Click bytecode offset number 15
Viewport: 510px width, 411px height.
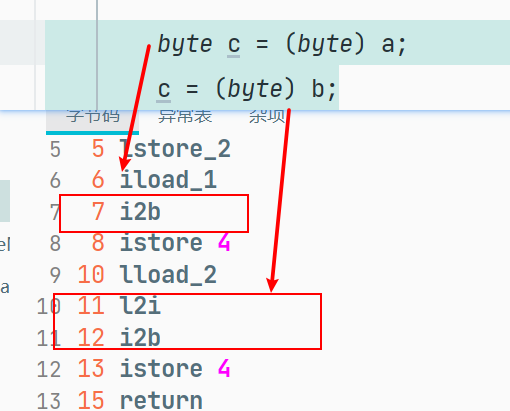[x=91, y=400]
